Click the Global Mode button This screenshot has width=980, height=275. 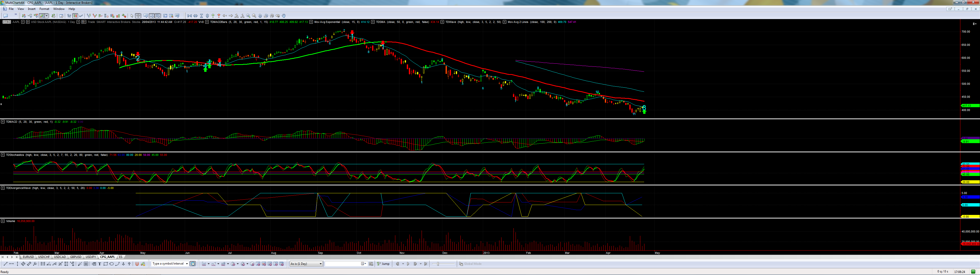pyautogui.click(x=471, y=264)
